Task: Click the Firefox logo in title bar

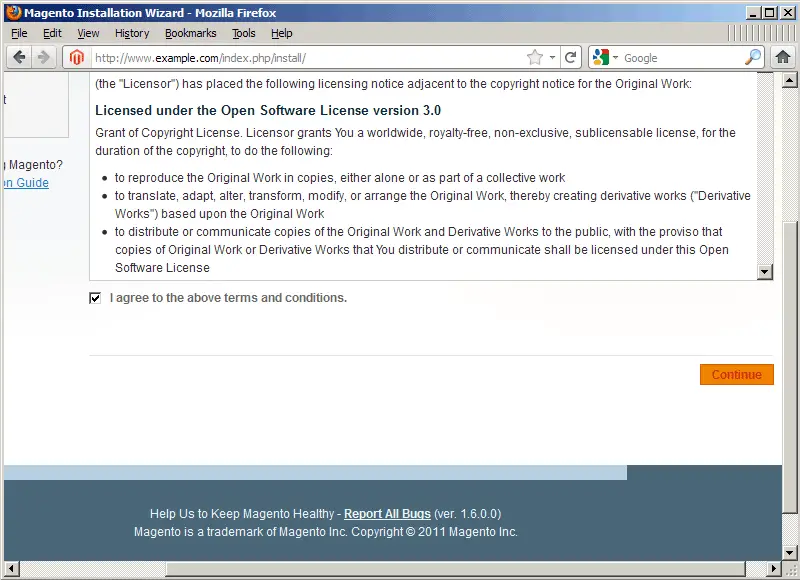Action: (14, 12)
